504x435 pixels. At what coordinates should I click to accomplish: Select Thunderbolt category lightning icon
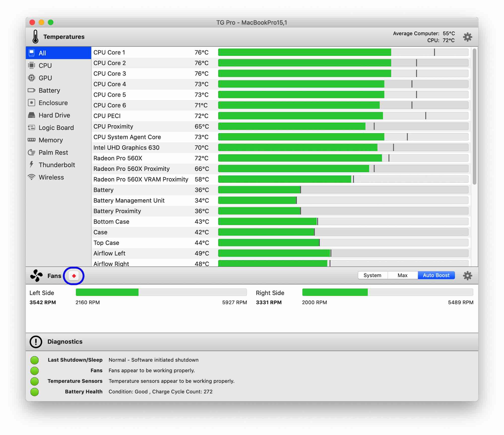click(31, 165)
